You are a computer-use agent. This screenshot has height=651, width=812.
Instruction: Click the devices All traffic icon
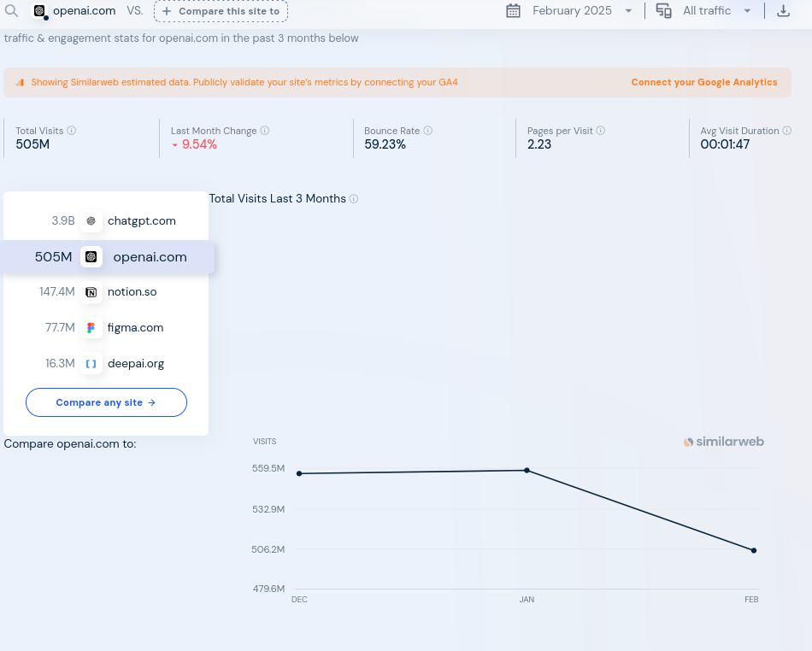click(663, 11)
